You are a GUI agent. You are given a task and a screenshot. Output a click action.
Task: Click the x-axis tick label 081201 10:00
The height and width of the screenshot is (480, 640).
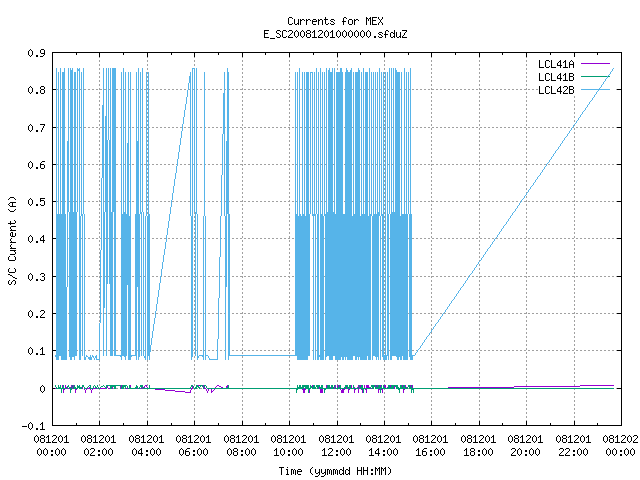pyautogui.click(x=288, y=446)
